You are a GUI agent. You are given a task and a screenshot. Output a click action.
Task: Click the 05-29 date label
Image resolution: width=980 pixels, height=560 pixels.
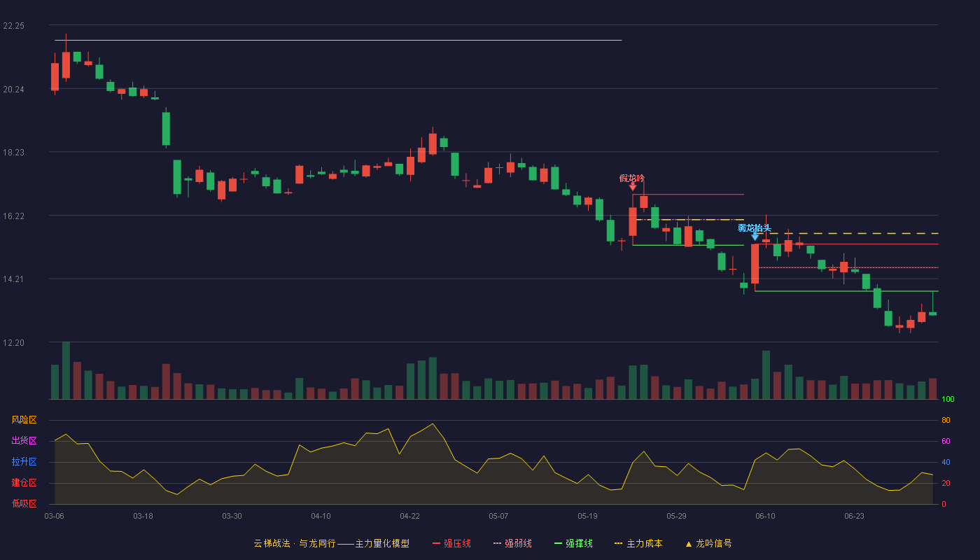tap(676, 516)
